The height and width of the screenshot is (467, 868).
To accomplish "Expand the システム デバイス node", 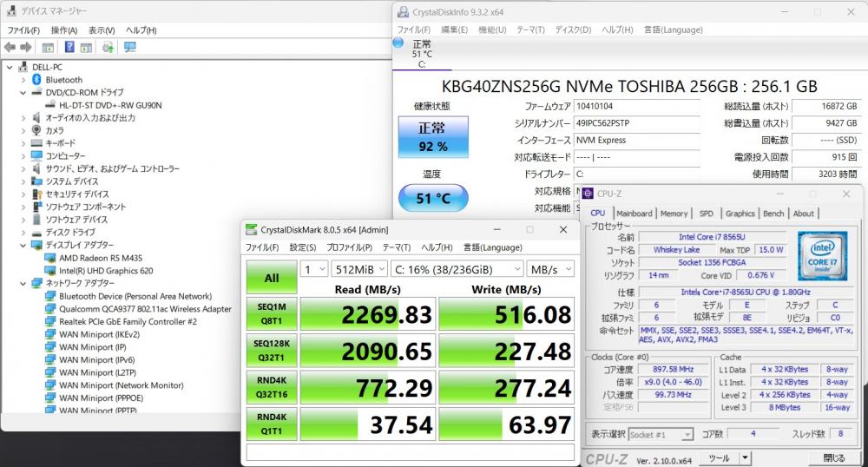I will [23, 181].
